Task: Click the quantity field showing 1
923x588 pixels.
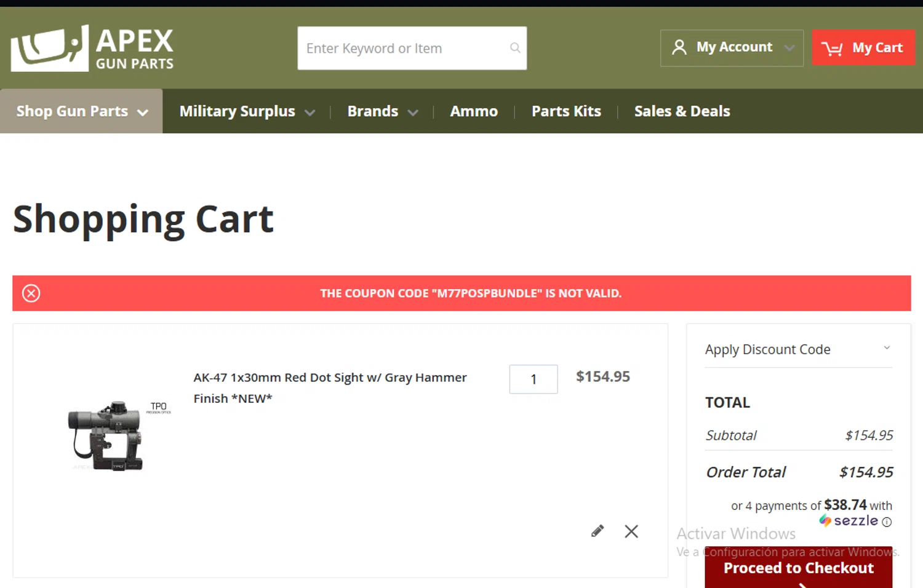Action: pyautogui.click(x=533, y=379)
